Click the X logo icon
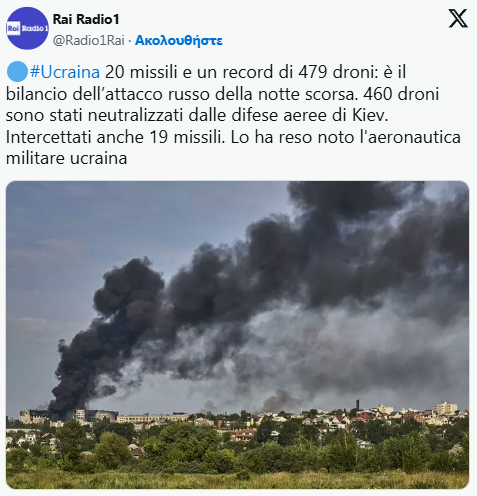This screenshot has height=496, width=477. pos(458,18)
